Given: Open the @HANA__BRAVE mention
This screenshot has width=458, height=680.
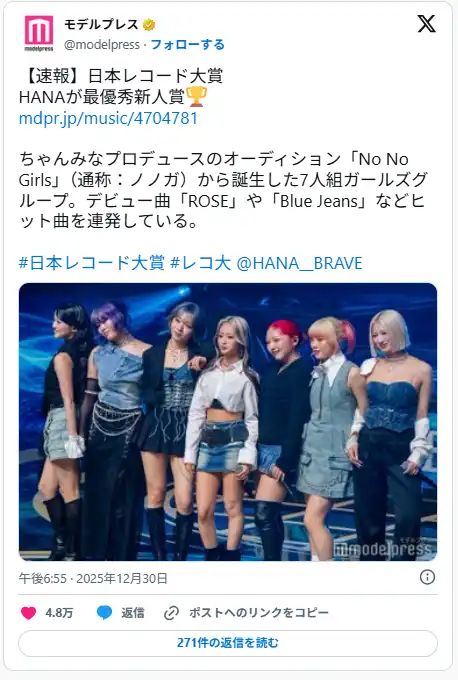Looking at the screenshot, I should click(x=299, y=263).
